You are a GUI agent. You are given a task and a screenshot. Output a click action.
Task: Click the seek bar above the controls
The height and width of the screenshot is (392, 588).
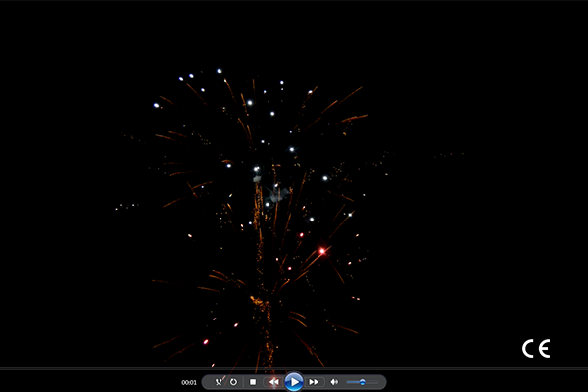[x=294, y=368]
